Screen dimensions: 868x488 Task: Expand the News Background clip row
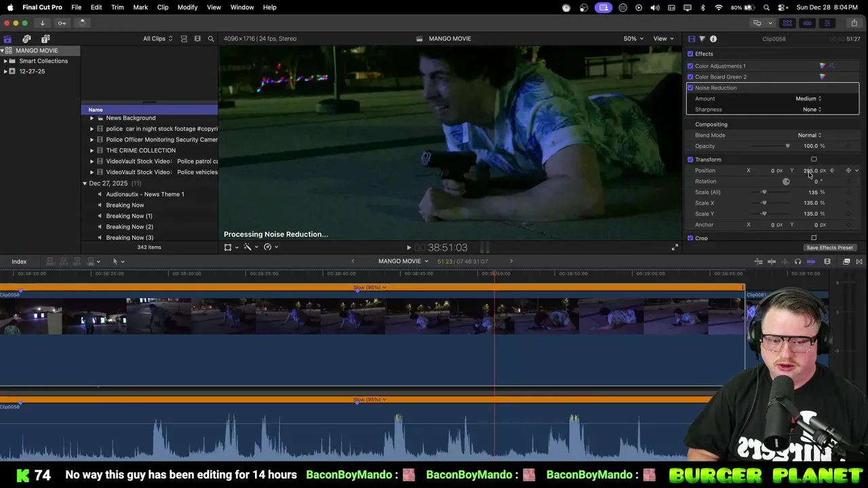[x=92, y=118]
